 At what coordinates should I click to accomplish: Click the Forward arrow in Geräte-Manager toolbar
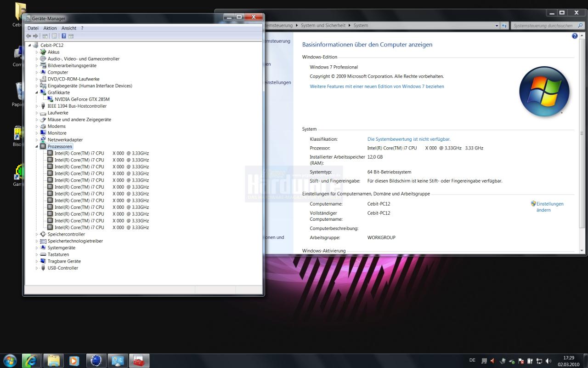35,36
